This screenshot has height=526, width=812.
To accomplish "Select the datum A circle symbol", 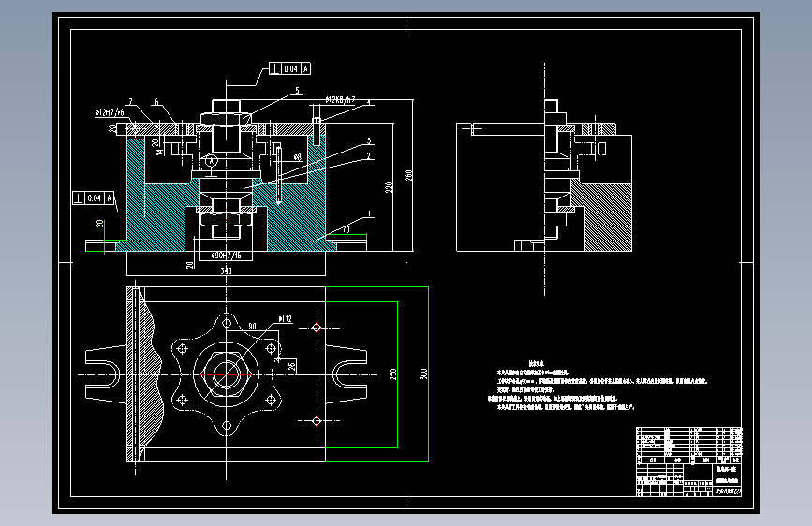I will click(211, 160).
